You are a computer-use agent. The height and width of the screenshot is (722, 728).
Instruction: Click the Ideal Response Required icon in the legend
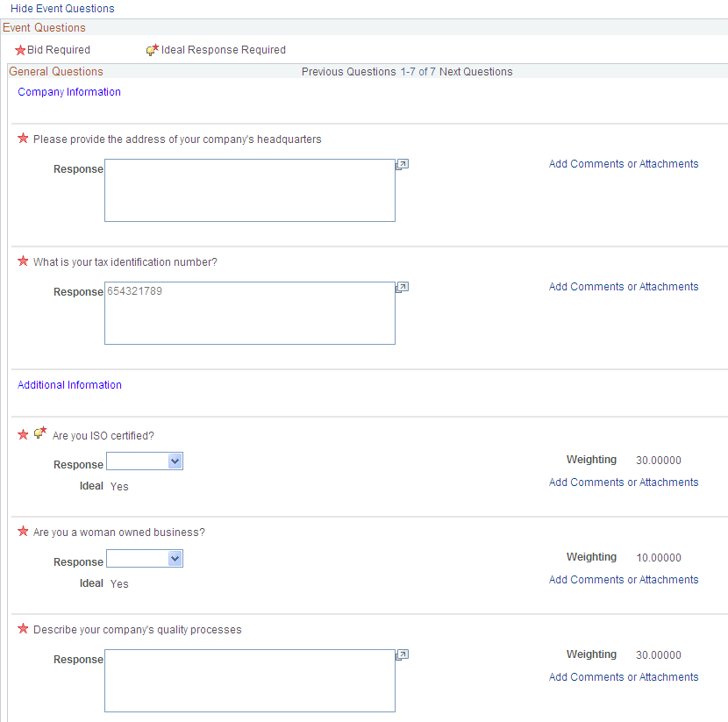(x=152, y=50)
